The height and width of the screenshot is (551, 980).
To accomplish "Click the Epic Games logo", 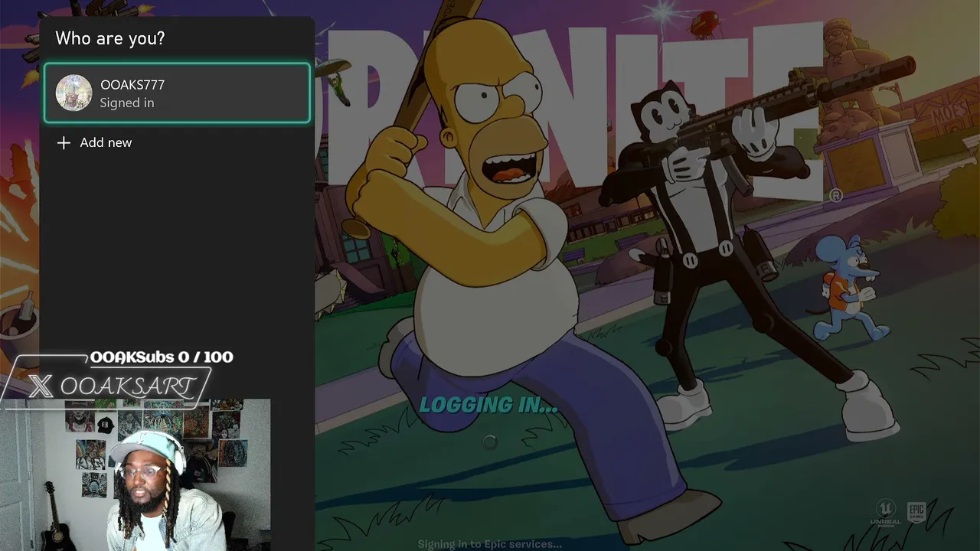I will point(916,513).
